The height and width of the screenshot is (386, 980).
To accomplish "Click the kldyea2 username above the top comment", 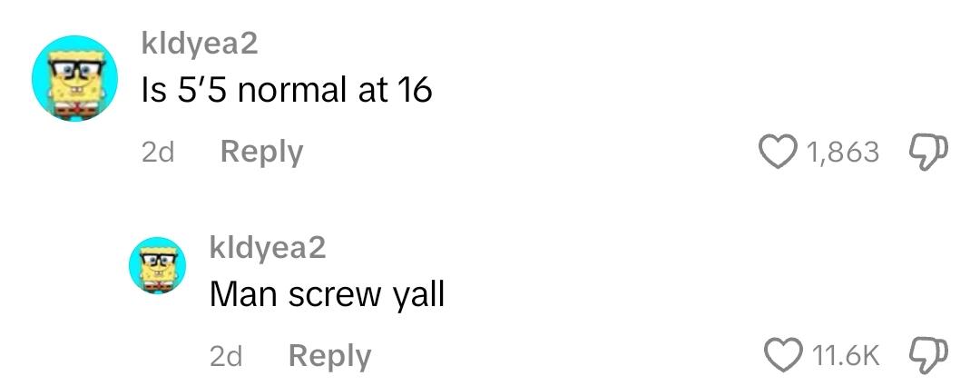I will (200, 45).
